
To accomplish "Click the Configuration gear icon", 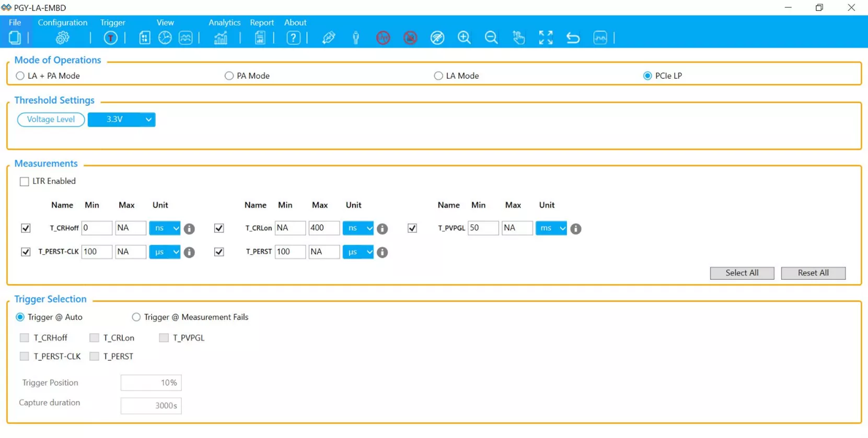I will [x=63, y=38].
